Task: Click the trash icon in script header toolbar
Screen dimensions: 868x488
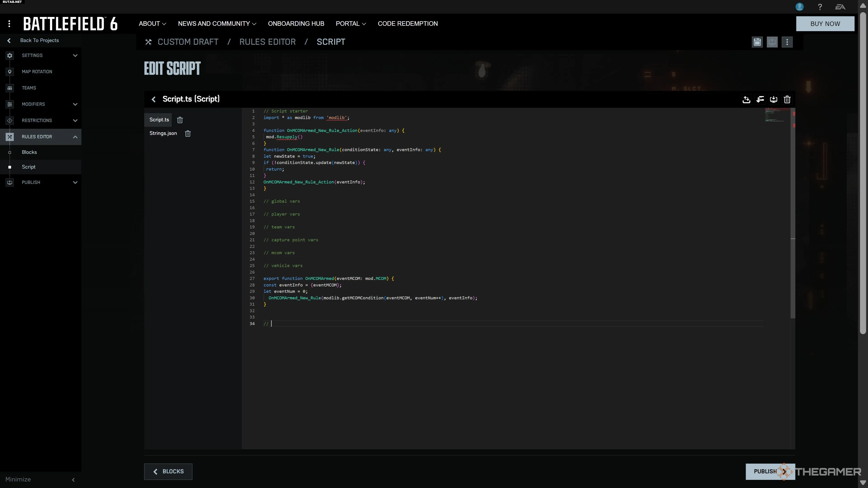Action: tap(787, 100)
